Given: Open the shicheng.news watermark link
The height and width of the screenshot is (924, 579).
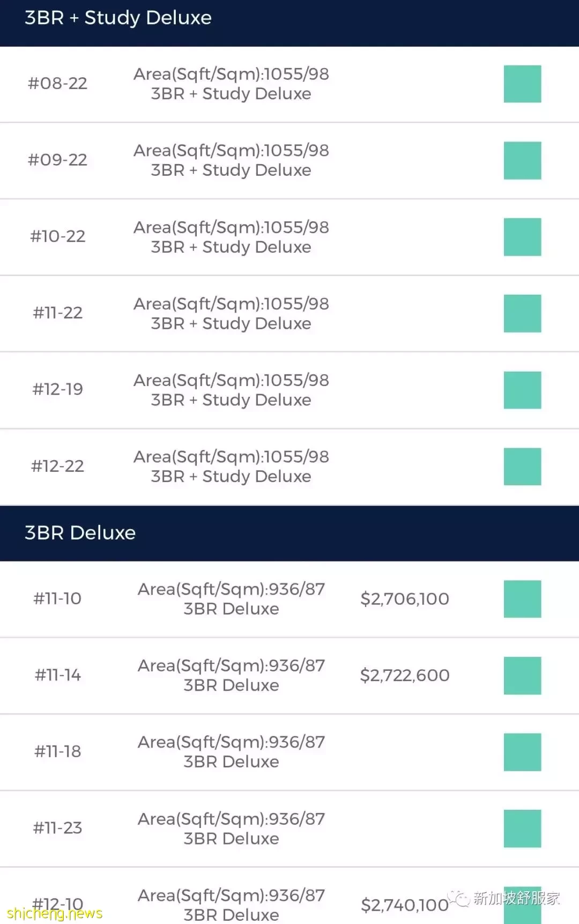Looking at the screenshot, I should pos(54,913).
